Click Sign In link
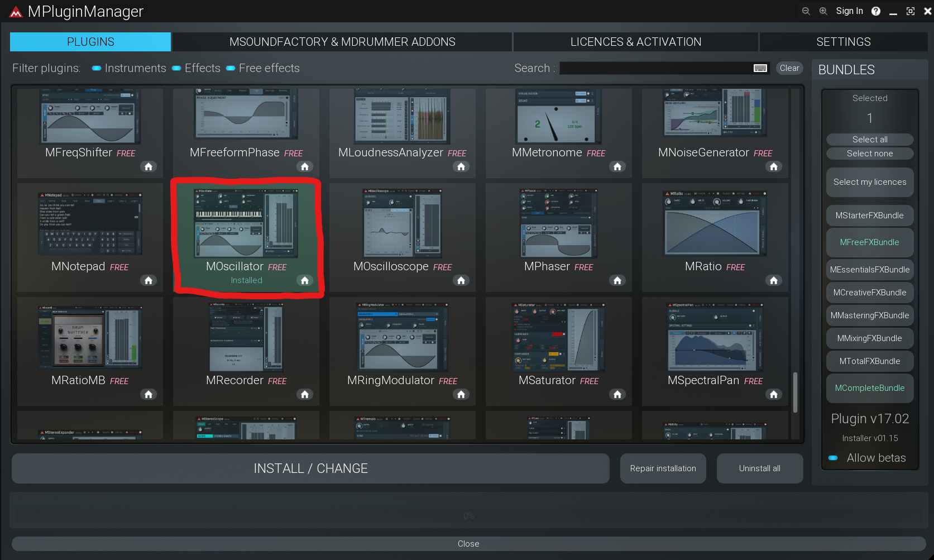 849,11
